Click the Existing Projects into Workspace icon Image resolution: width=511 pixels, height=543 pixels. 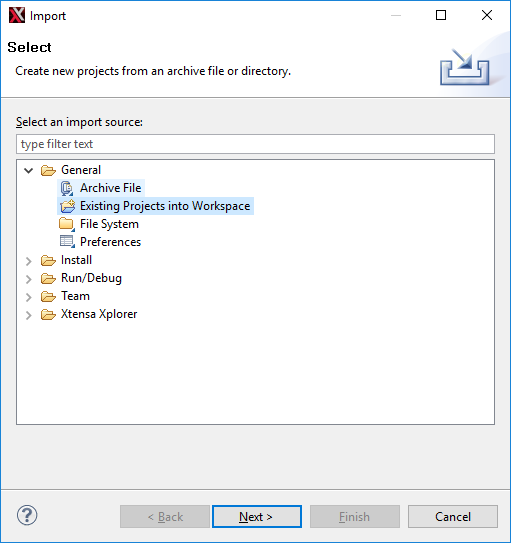click(x=68, y=206)
